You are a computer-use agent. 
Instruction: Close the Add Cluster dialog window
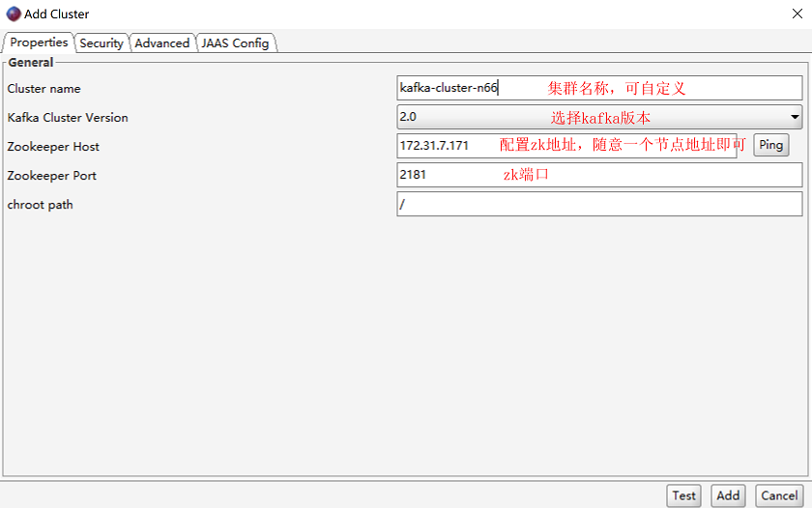[797, 14]
